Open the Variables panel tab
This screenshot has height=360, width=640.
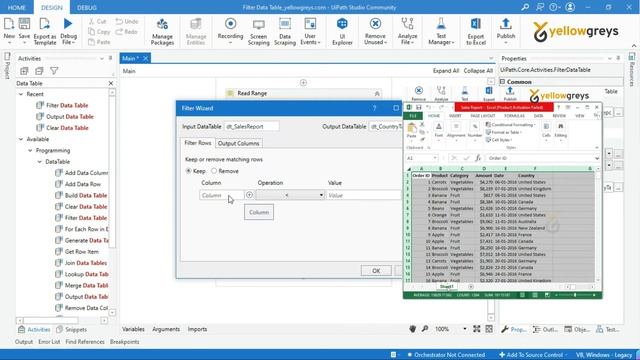pyautogui.click(x=133, y=329)
